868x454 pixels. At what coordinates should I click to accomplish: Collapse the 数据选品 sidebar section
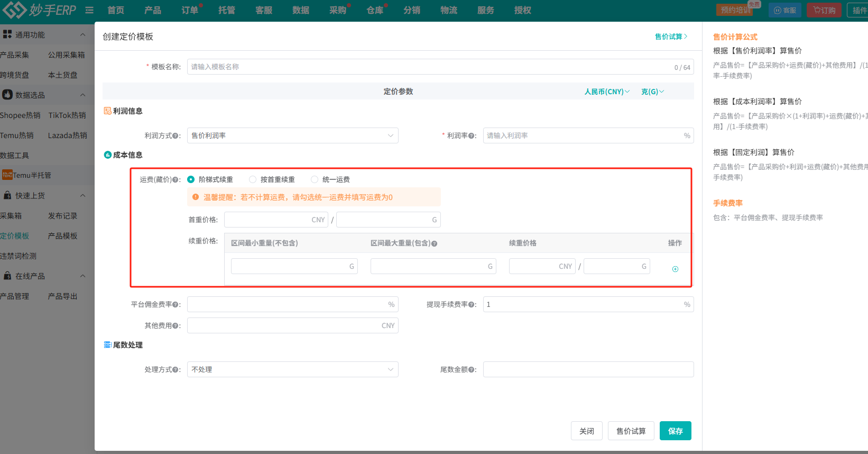click(83, 95)
